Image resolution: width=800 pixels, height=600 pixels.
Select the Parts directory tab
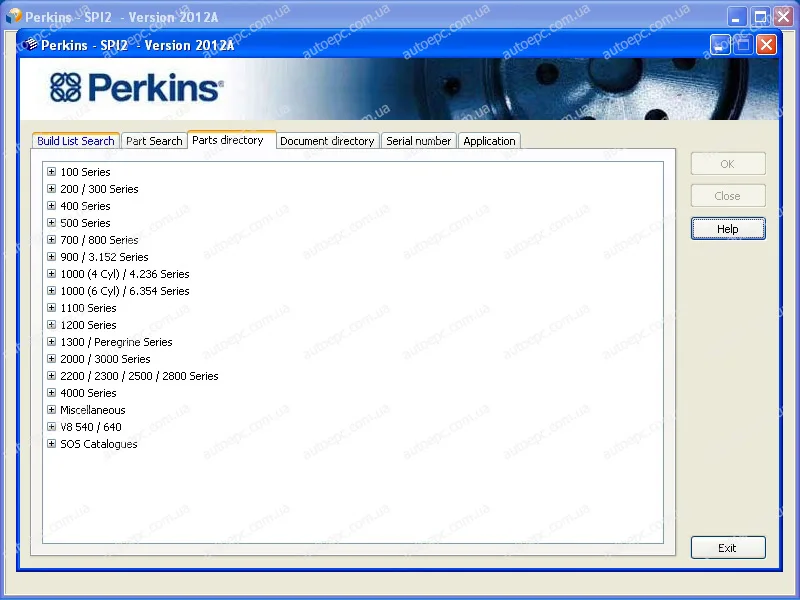click(231, 140)
